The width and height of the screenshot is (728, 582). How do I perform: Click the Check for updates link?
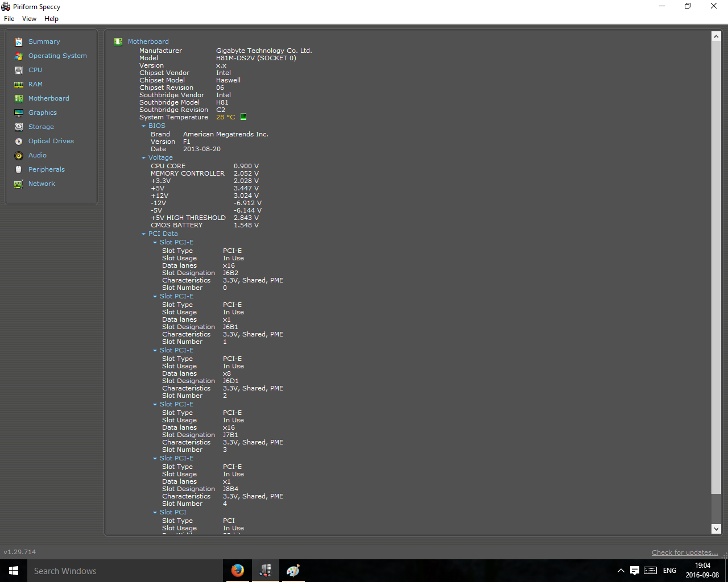685,552
